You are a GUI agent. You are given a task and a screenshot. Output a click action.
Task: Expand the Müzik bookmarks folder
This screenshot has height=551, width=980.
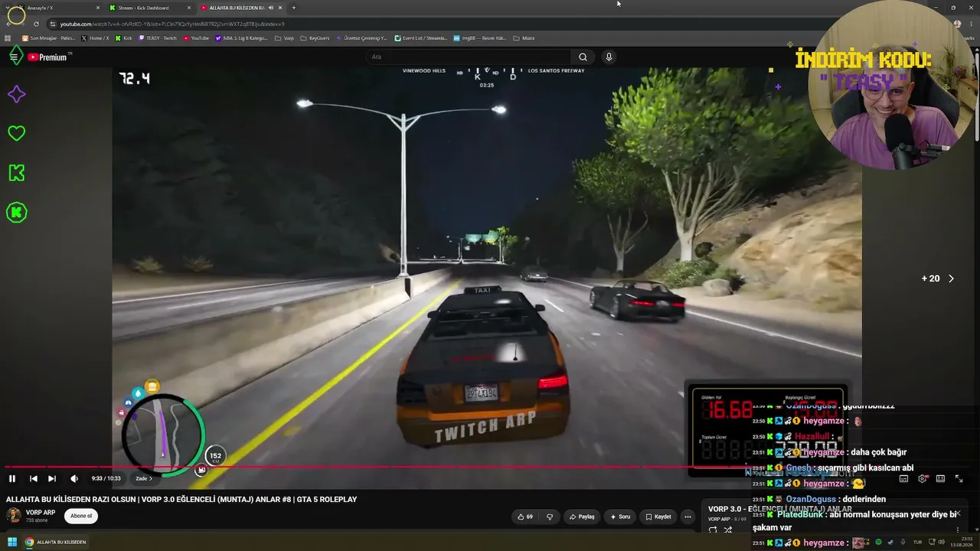point(524,38)
